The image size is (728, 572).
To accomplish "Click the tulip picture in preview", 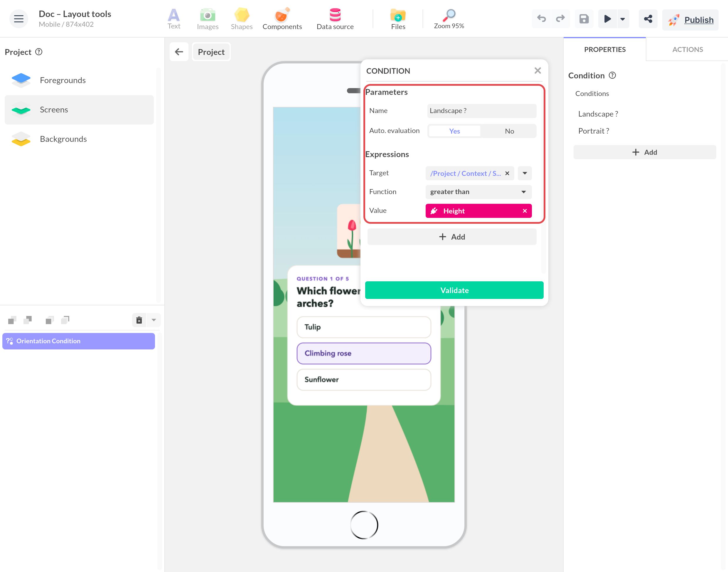I will tap(349, 231).
